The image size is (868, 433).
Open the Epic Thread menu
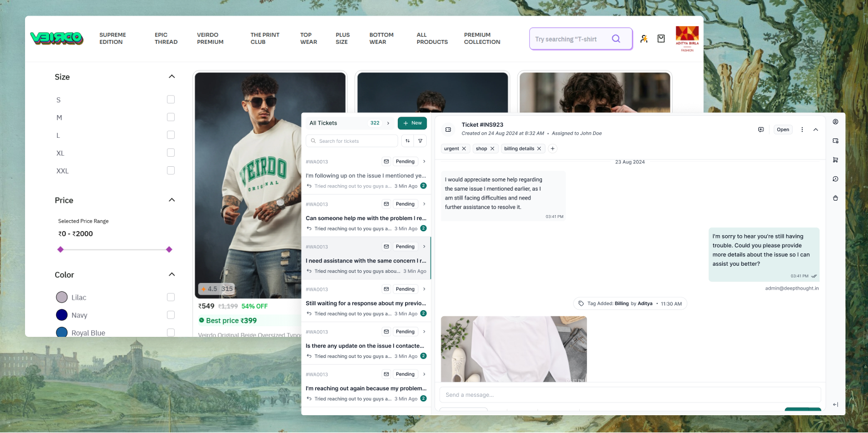166,38
